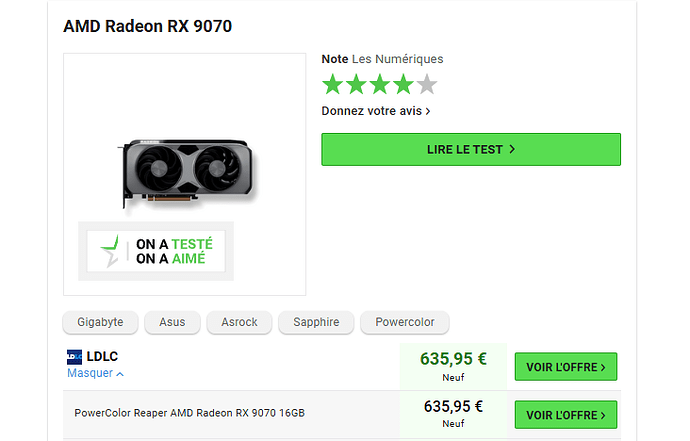Collapse LDLC offers with Masquer
Viewport: 690px width, 441px height.
coord(95,373)
